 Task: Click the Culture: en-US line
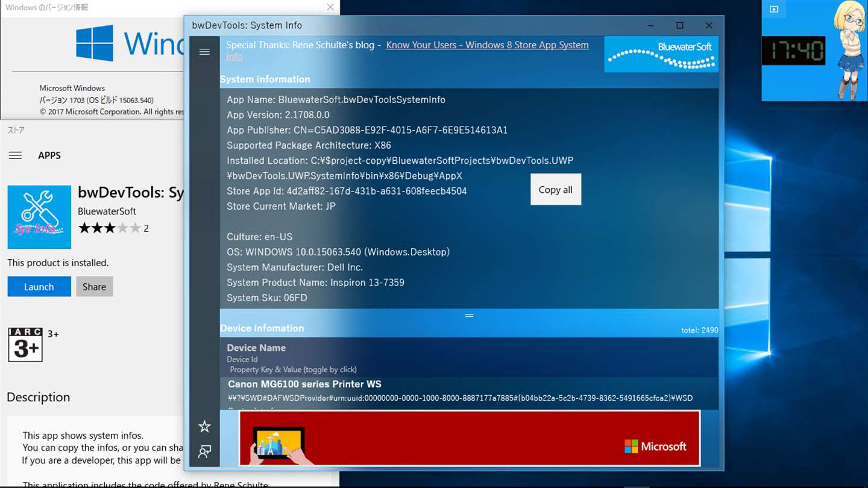click(x=259, y=237)
